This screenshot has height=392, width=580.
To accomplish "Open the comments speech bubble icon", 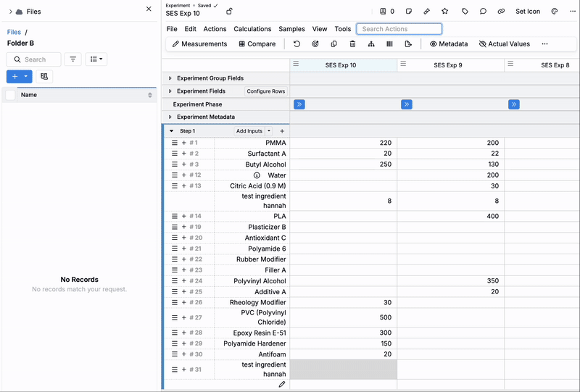I will (483, 12).
